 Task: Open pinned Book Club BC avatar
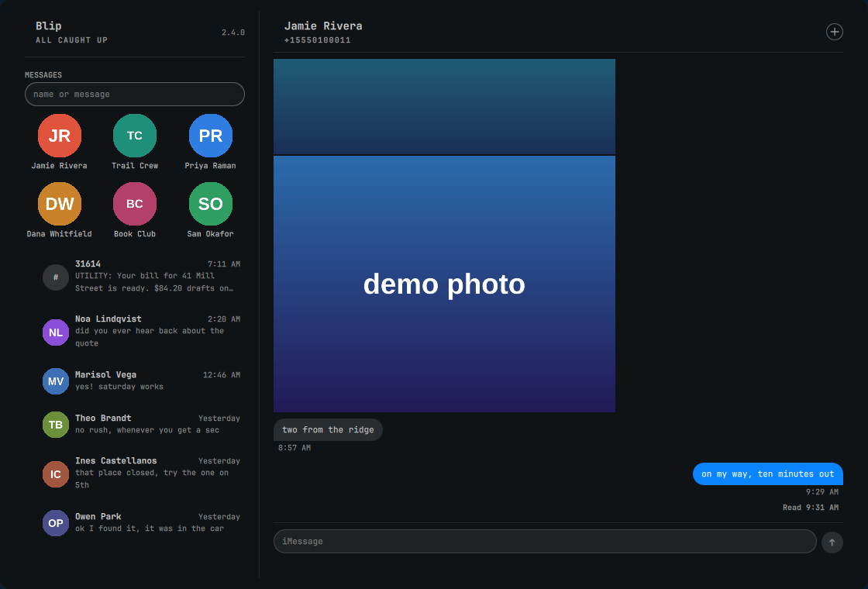[135, 204]
